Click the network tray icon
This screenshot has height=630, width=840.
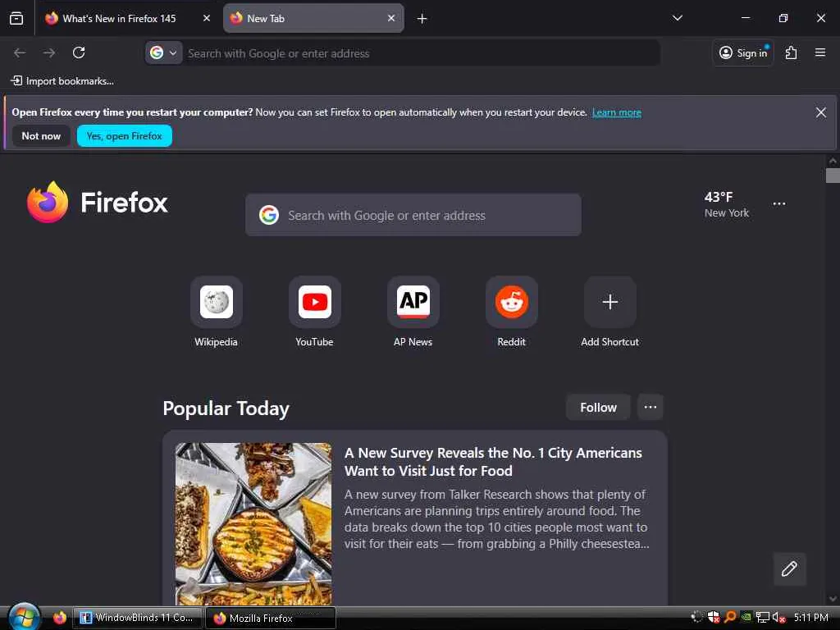point(762,618)
